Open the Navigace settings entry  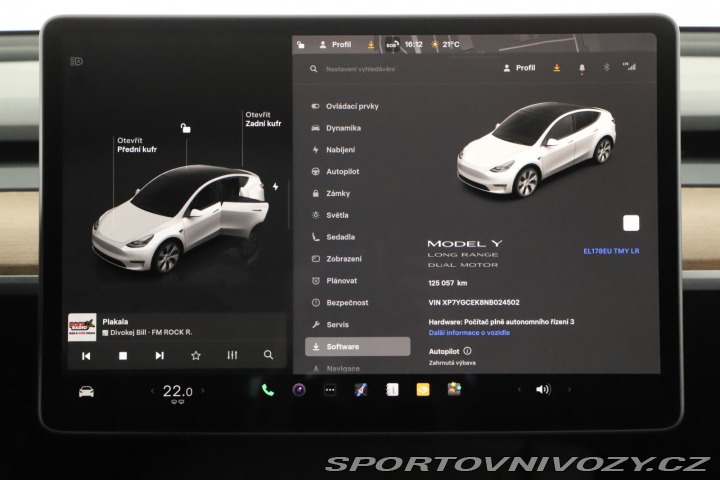pyautogui.click(x=336, y=368)
